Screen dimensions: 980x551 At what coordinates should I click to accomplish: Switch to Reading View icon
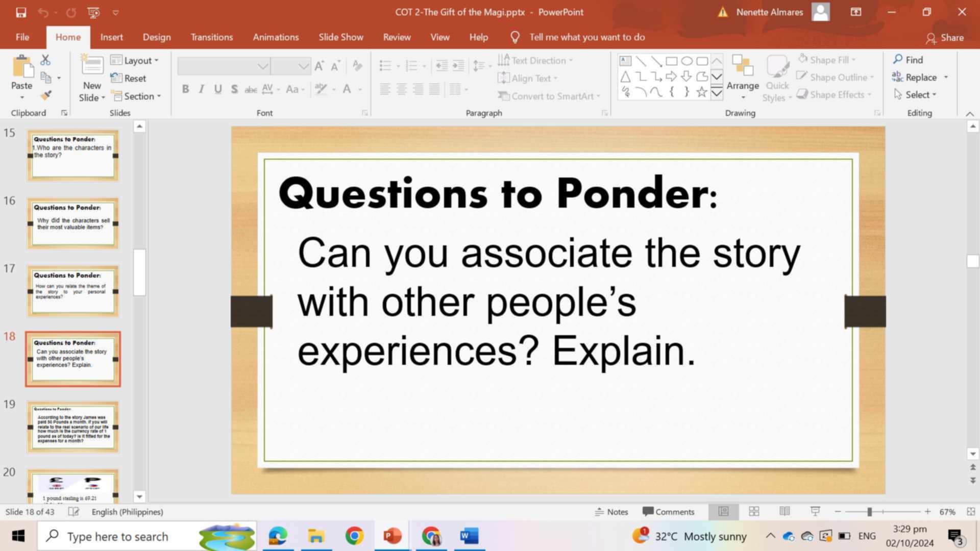click(x=785, y=511)
